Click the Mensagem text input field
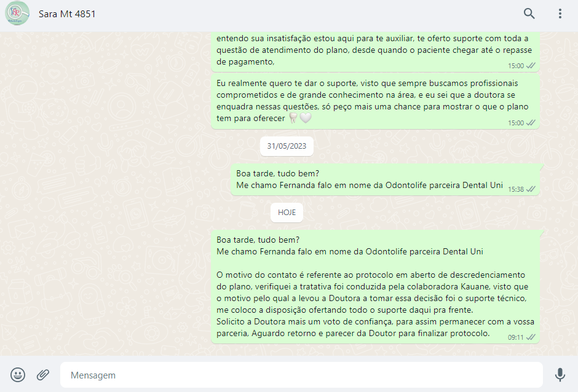The width and height of the screenshot is (578, 392). pyautogui.click(x=301, y=375)
